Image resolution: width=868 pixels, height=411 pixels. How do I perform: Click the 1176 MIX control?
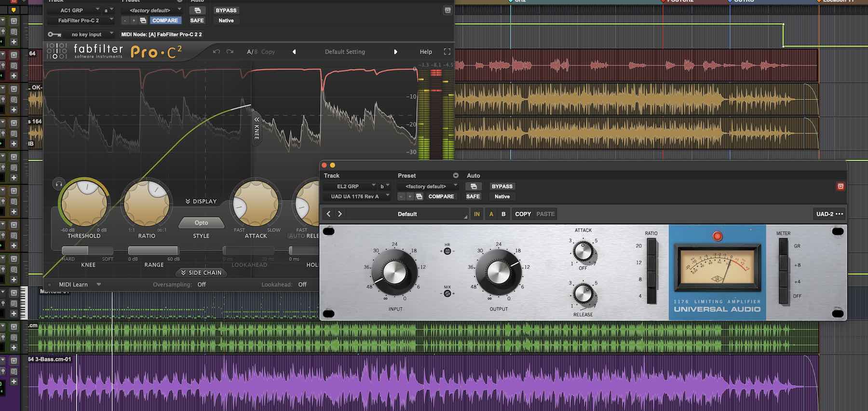[447, 293]
